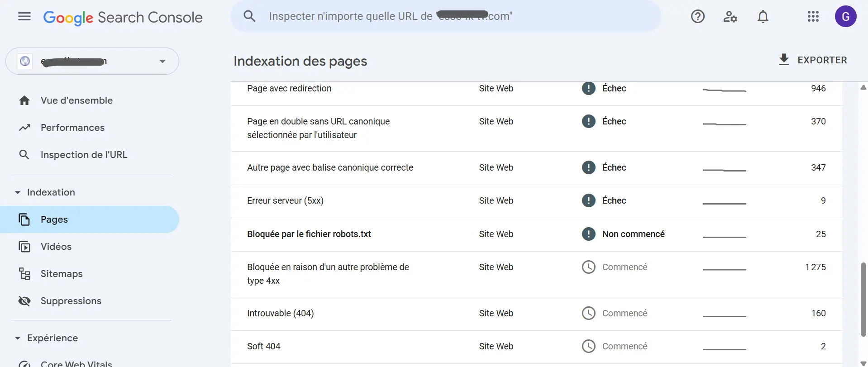Click the purple G account avatar
The width and height of the screenshot is (868, 367).
845,17
